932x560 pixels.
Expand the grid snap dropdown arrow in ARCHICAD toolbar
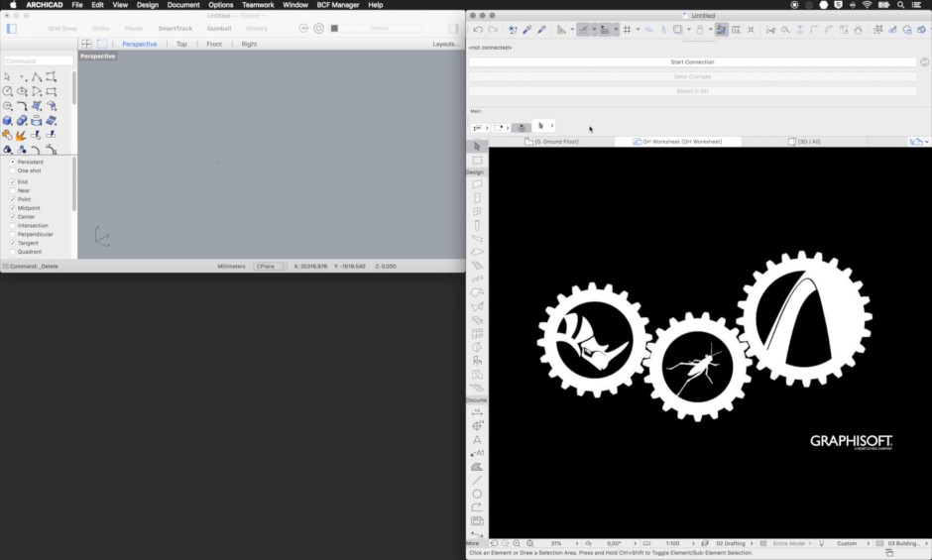point(638,30)
